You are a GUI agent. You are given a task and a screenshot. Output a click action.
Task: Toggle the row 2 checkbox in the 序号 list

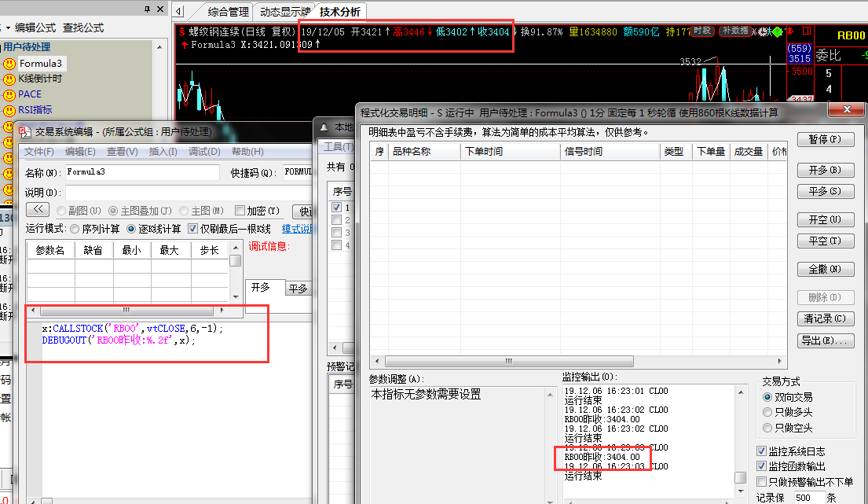click(336, 220)
